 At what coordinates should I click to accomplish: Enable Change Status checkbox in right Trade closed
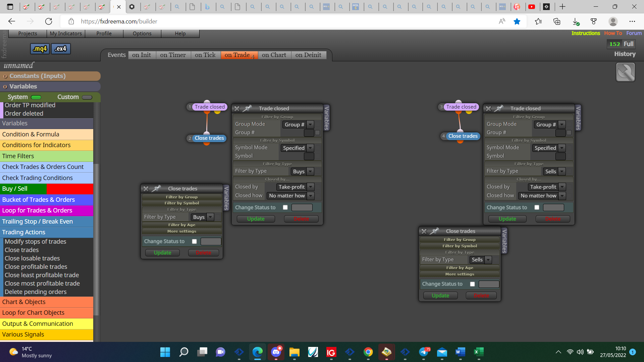(x=537, y=207)
